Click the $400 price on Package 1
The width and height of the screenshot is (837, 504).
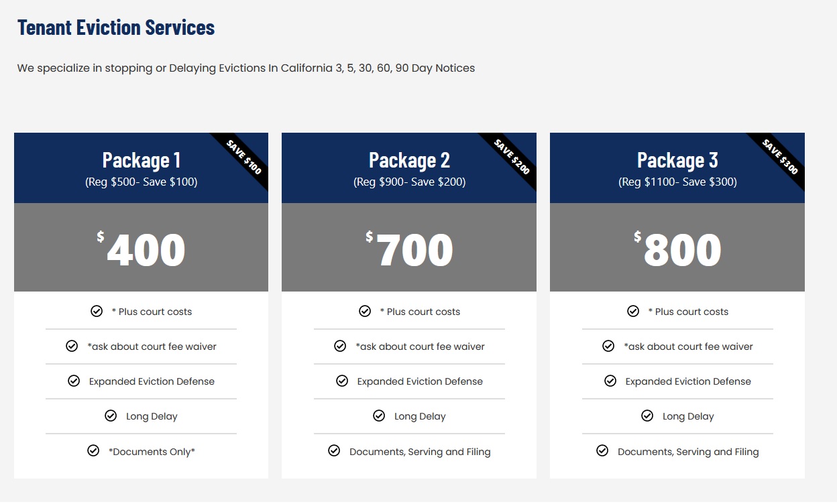142,250
